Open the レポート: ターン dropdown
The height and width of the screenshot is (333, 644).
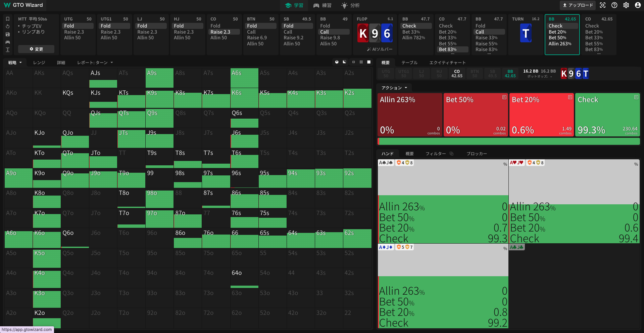[x=95, y=63]
